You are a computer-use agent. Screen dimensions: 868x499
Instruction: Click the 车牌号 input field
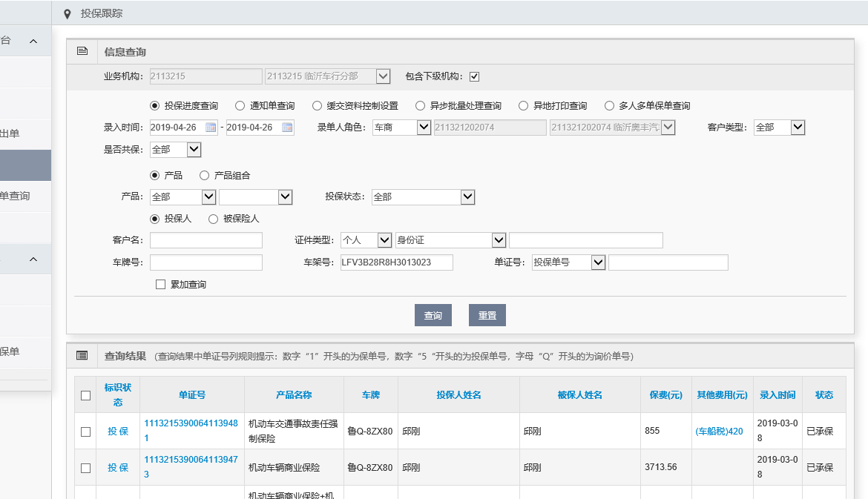click(x=206, y=262)
